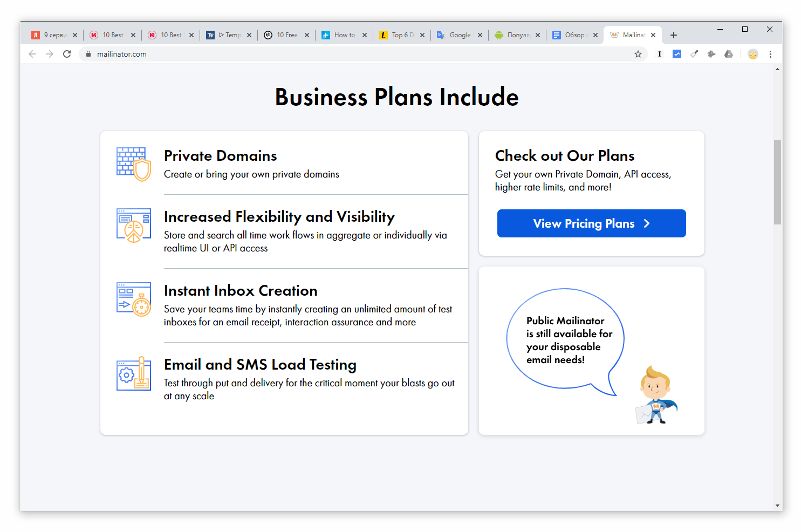801x532 pixels.
Task: Click the 'Instant Inbox Creation' heading
Action: point(241,291)
